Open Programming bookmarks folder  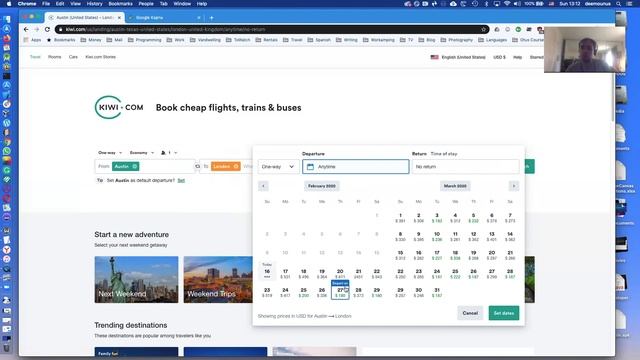click(x=144, y=40)
